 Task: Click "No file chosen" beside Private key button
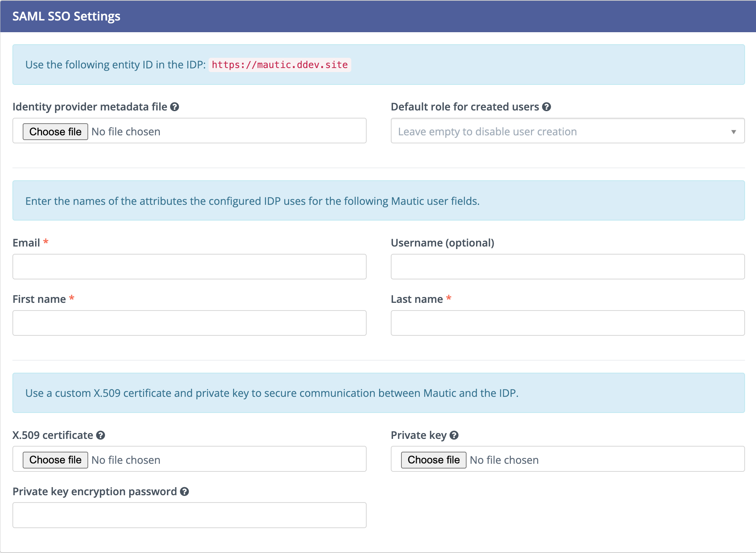pyautogui.click(x=504, y=460)
